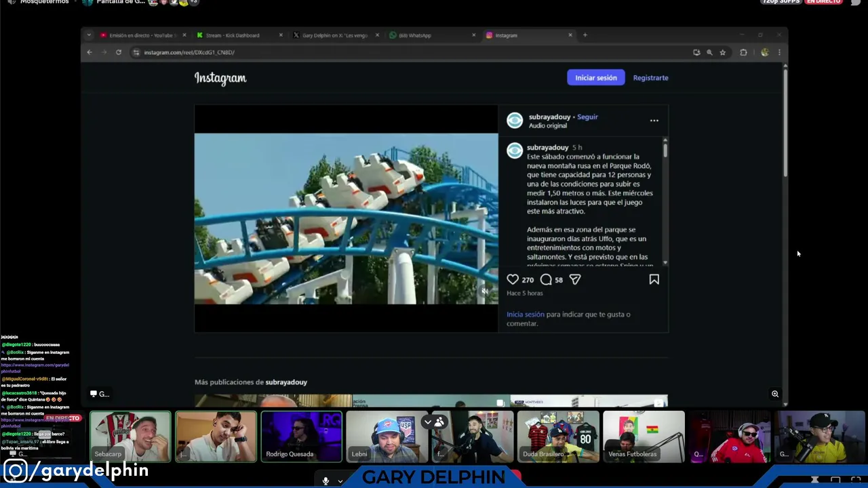Play the roller coaster reel video
This screenshot has height=488, width=868.
point(346,218)
